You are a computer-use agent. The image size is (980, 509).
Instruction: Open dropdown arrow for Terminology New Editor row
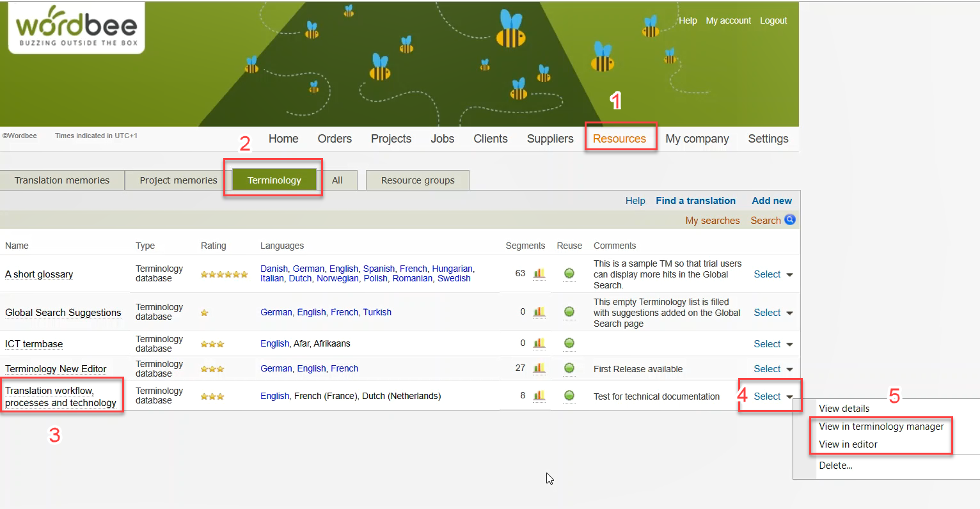789,370
